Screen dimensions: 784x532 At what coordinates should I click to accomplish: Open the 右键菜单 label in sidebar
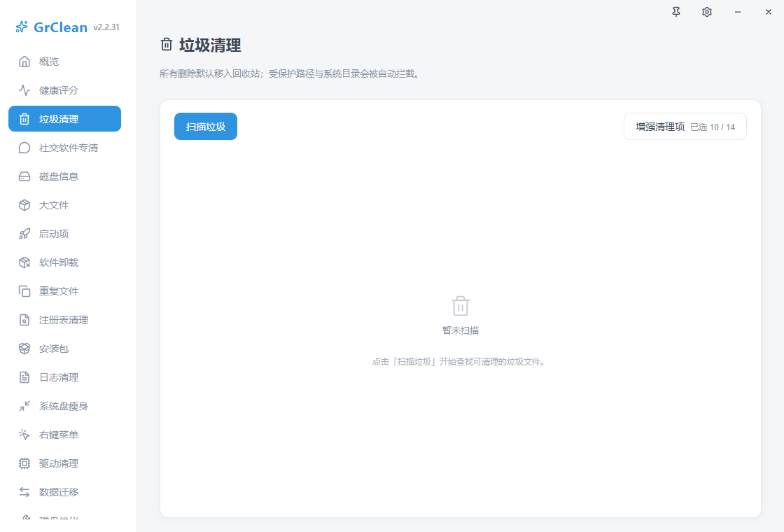point(59,435)
